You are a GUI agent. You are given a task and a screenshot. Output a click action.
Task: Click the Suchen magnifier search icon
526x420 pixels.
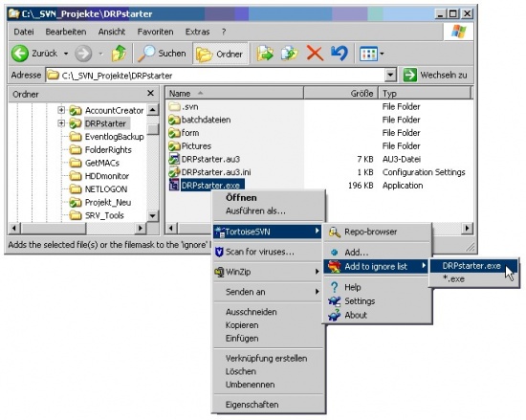coord(146,54)
